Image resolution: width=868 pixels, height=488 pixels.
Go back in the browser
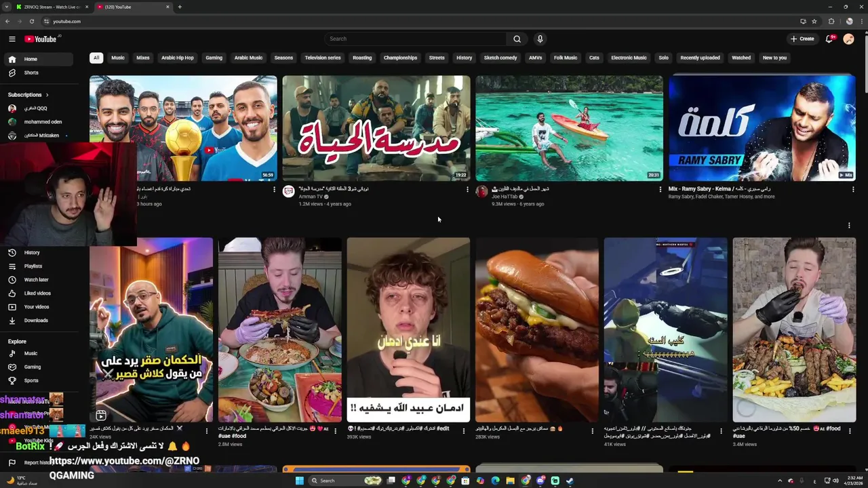click(x=7, y=21)
